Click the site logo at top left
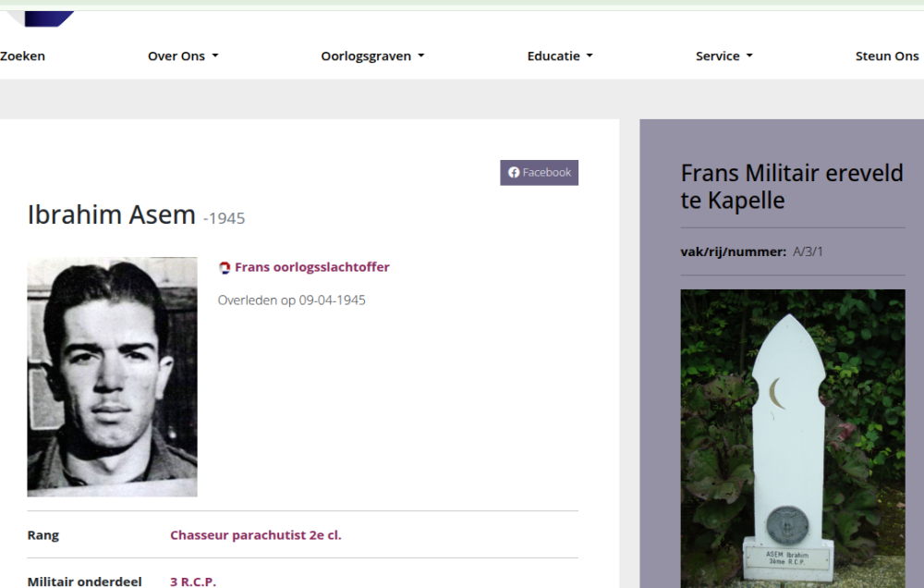924x588 pixels. click(48, 18)
